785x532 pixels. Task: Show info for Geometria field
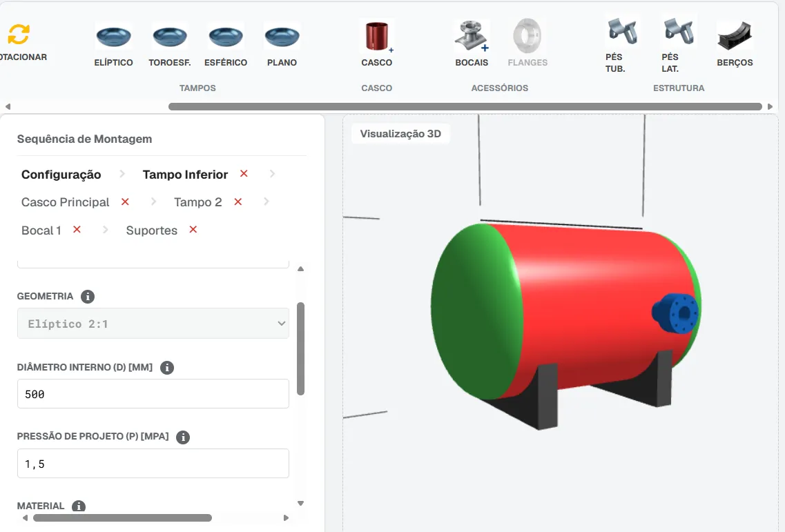(x=88, y=296)
